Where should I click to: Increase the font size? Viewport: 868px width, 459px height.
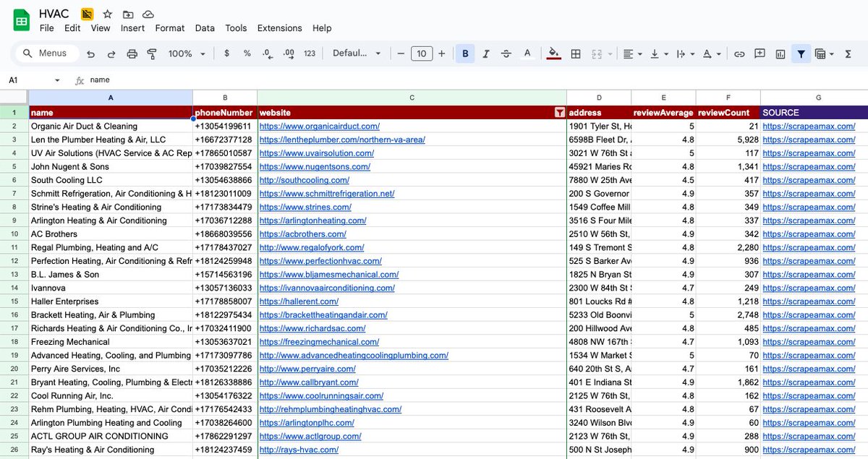tap(442, 53)
